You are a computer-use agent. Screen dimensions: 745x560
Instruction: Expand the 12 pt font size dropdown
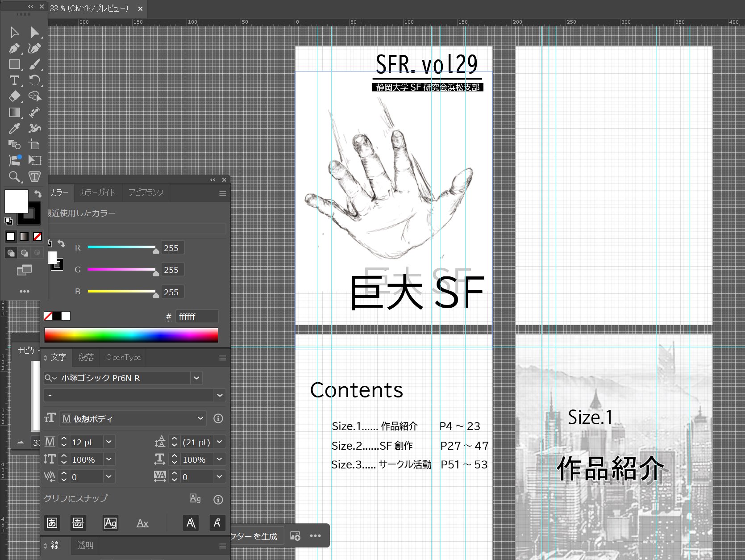108,442
